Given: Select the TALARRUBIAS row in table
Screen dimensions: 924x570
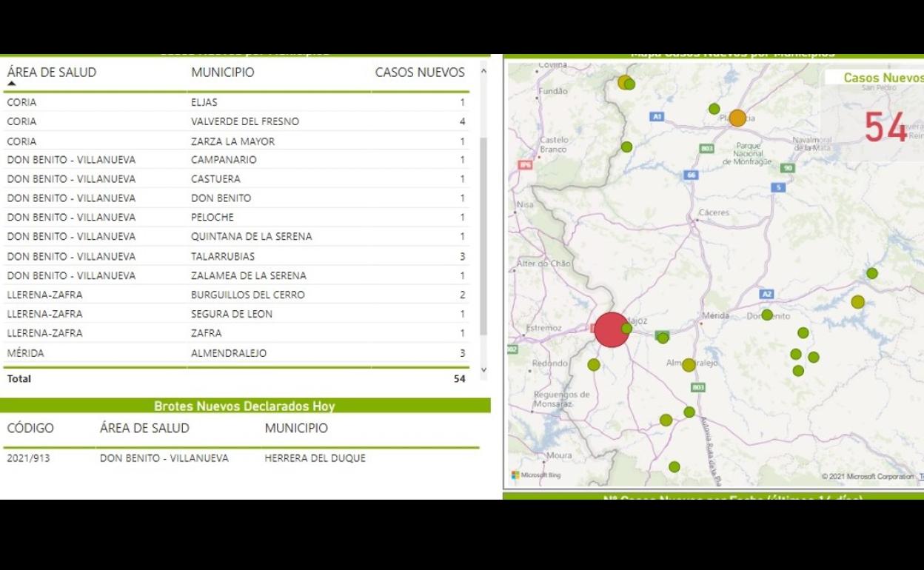Looking at the screenshot, I should [x=223, y=256].
